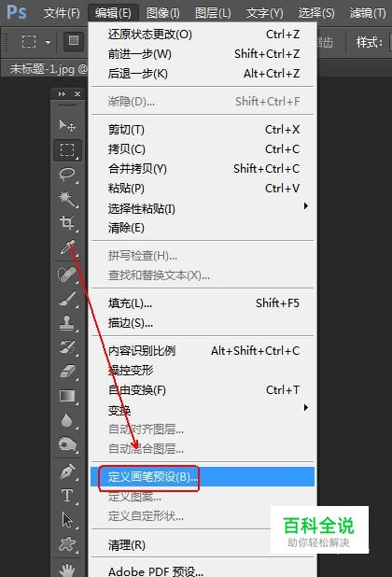Choose 剪切(T) from Edit menu

(x=203, y=130)
